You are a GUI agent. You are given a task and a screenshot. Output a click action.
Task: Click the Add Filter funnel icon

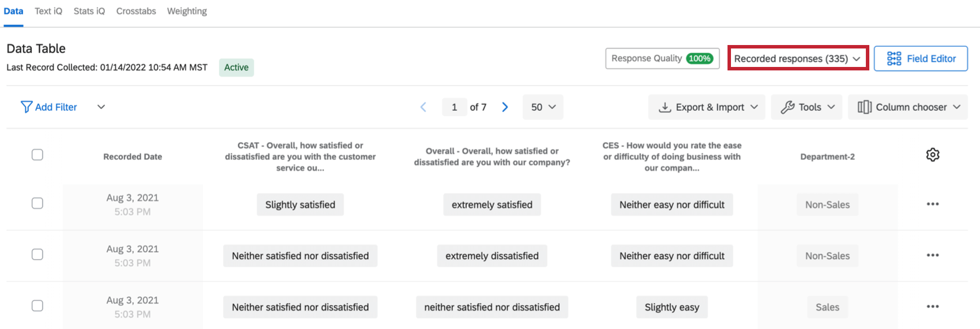27,107
